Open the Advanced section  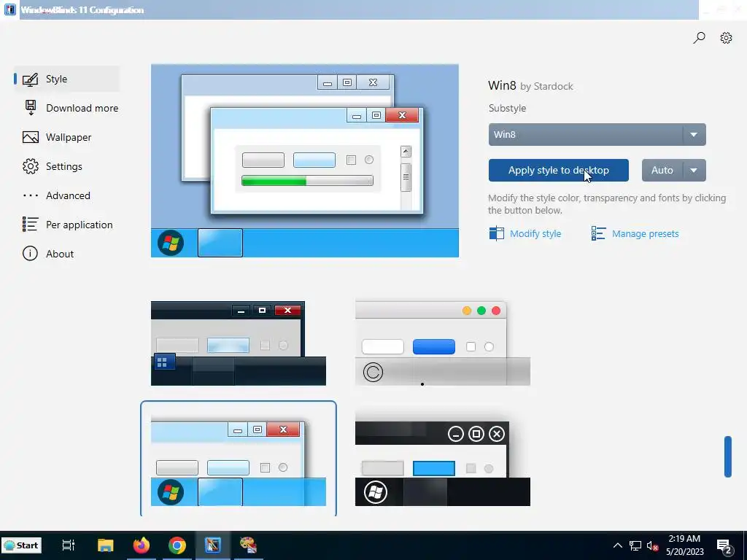[68, 195]
